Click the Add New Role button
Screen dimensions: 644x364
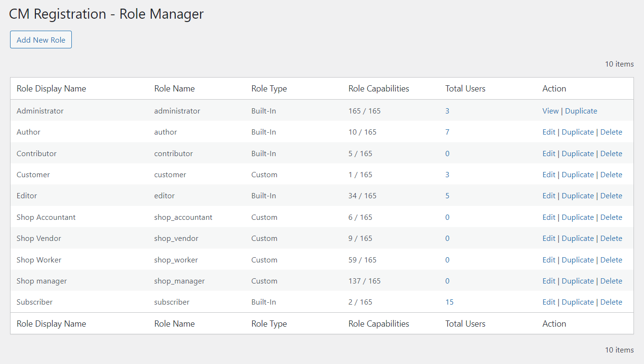(x=41, y=40)
